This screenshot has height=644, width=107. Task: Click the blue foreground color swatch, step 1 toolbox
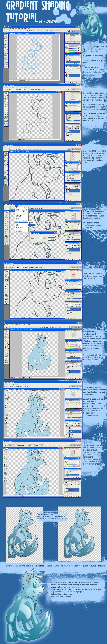click(x=5, y=58)
